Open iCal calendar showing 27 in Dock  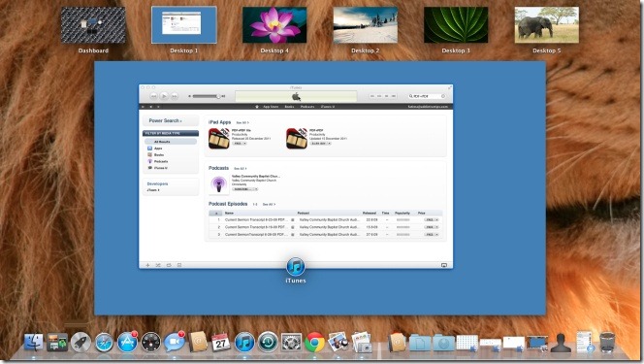tap(221, 343)
